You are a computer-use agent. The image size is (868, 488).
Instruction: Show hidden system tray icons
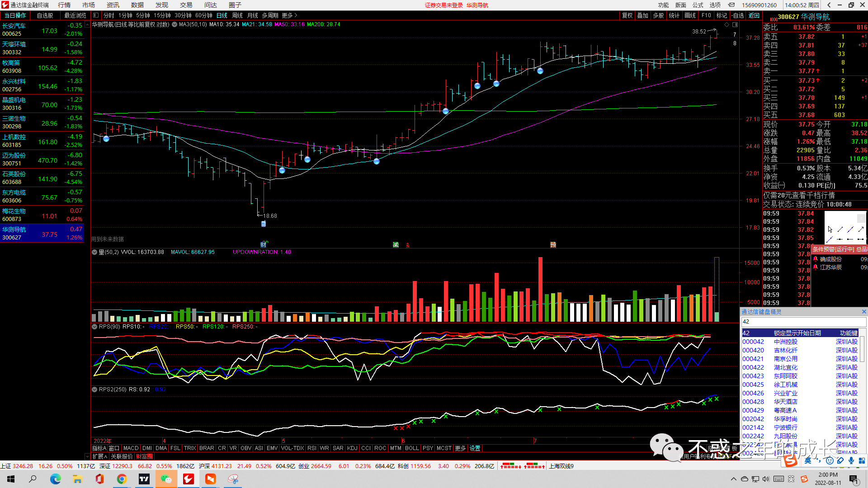tap(733, 479)
